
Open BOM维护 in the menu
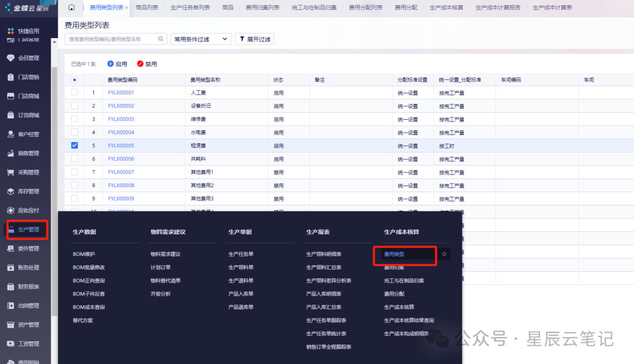click(84, 254)
